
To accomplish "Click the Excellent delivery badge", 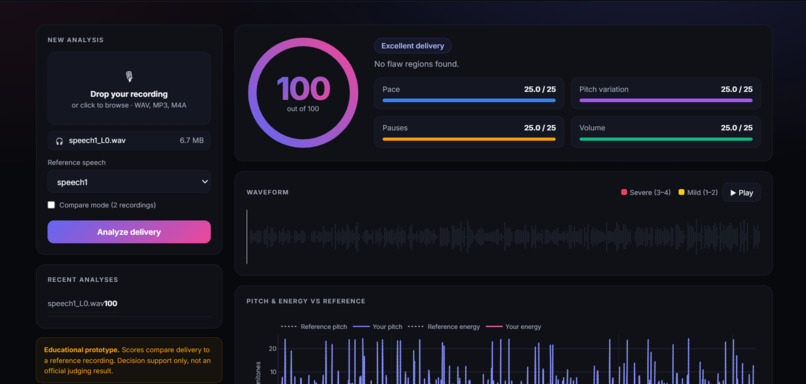I will (x=413, y=46).
